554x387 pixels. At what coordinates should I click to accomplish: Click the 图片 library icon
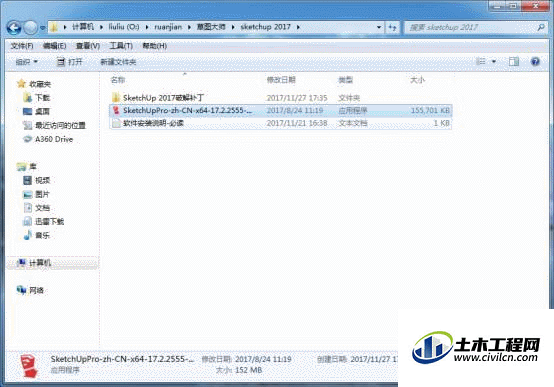pyautogui.click(x=27, y=194)
